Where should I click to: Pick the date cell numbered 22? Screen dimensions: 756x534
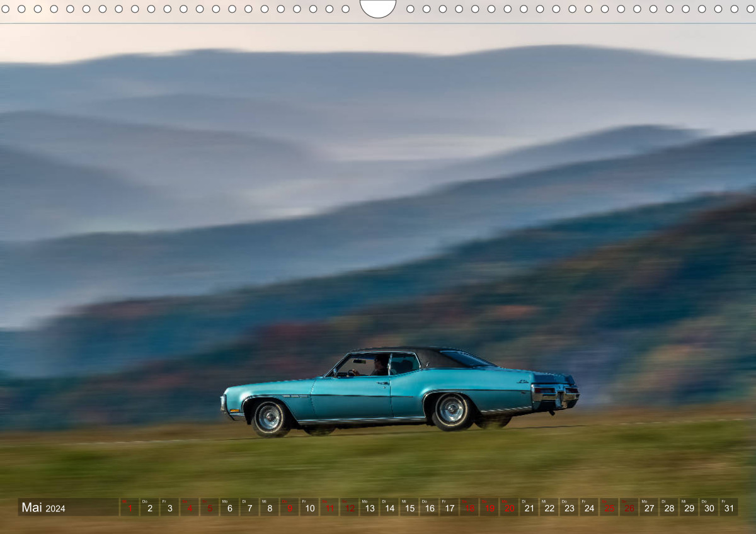coord(549,507)
